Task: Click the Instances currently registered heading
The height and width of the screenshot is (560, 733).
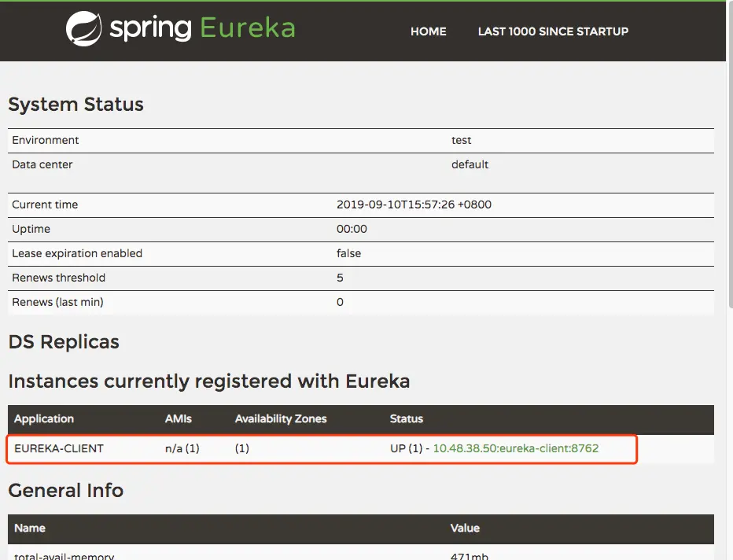Action: [209, 381]
